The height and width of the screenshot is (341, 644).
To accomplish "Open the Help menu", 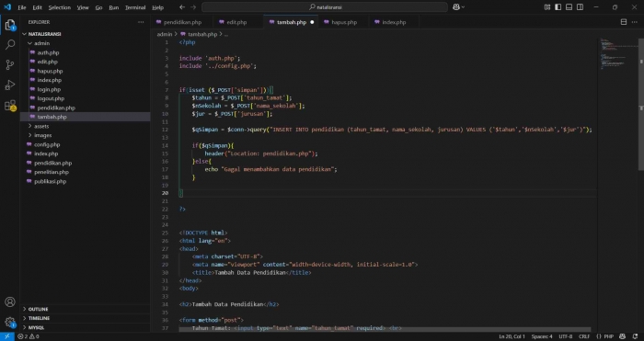I will click(x=157, y=7).
